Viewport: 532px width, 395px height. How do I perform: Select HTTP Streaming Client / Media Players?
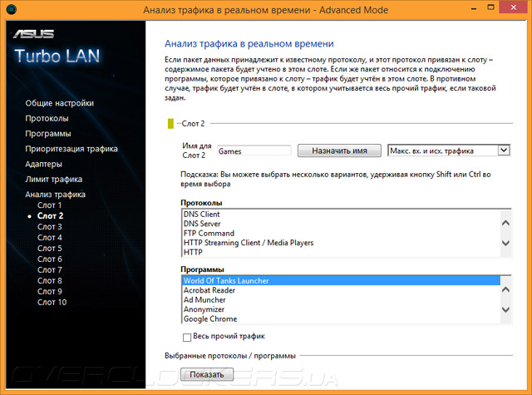[x=341, y=243]
